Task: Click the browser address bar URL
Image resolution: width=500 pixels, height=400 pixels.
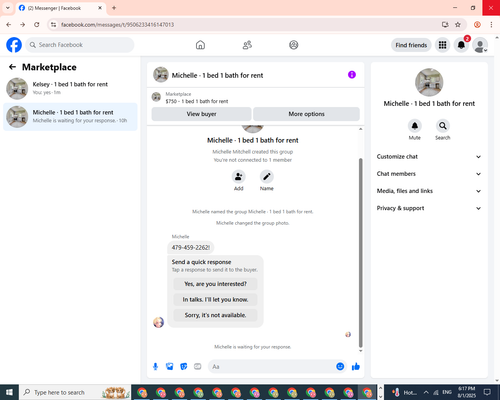Action: tap(117, 25)
